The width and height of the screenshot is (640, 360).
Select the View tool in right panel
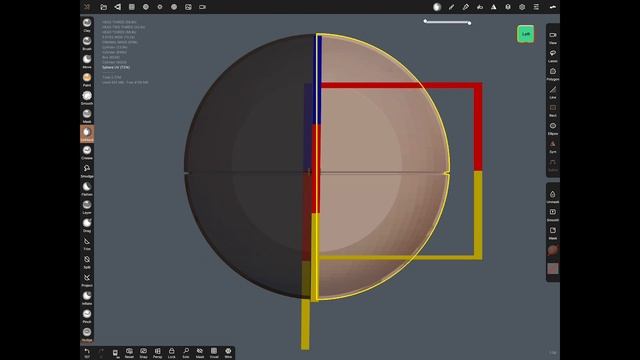pyautogui.click(x=553, y=38)
